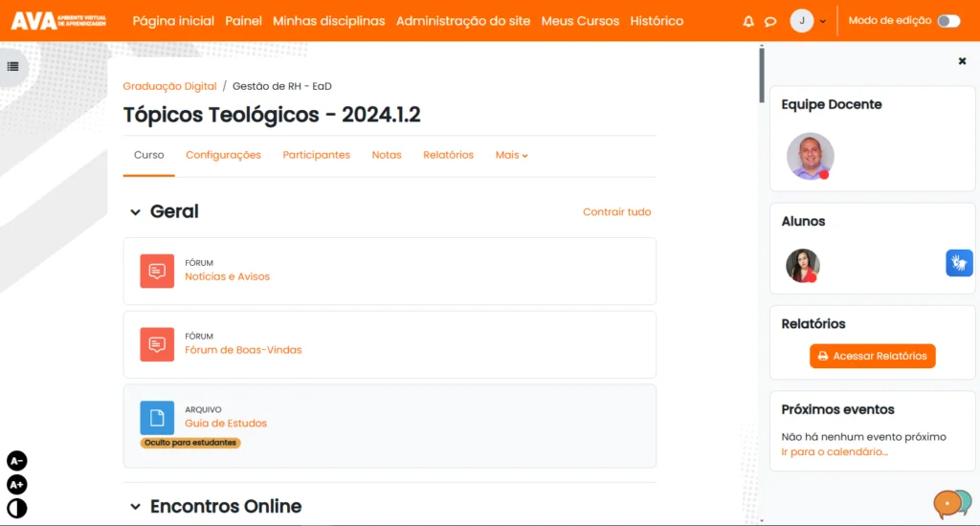Collapse the Encontros Online section

[x=135, y=507]
